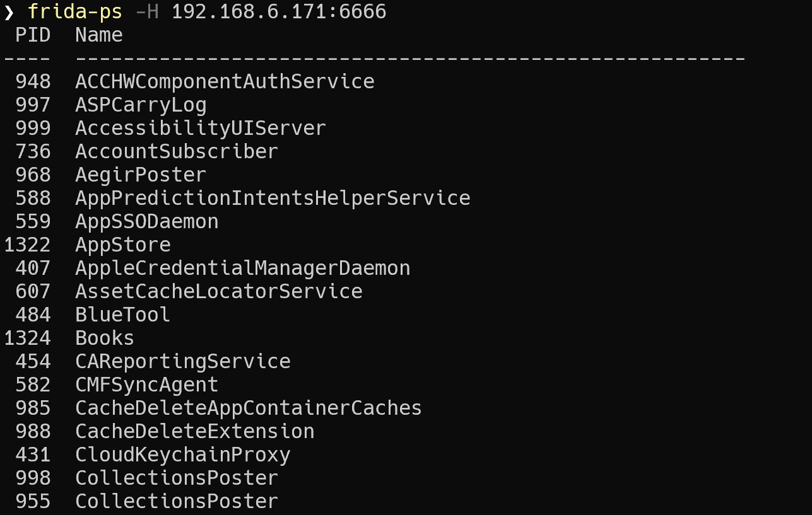Click the 192.168.6.171:6666 host address
812x515 pixels.
click(279, 11)
